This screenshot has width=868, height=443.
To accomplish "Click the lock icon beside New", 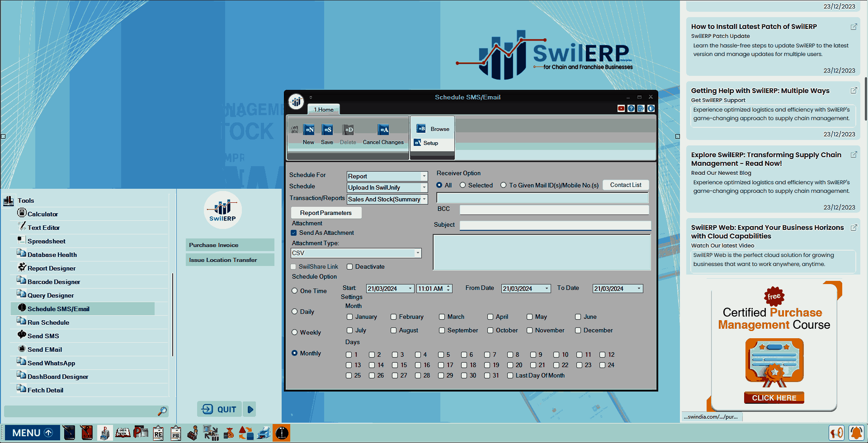I will tap(295, 130).
